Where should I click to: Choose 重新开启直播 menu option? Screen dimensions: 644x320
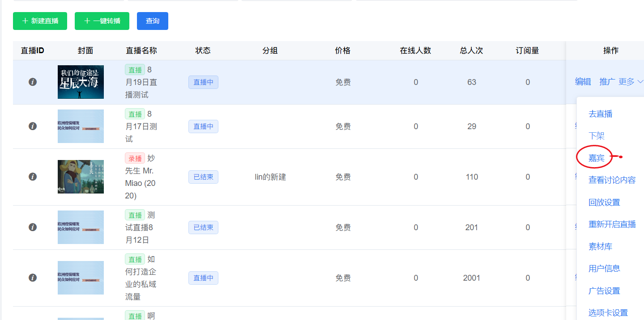click(612, 224)
